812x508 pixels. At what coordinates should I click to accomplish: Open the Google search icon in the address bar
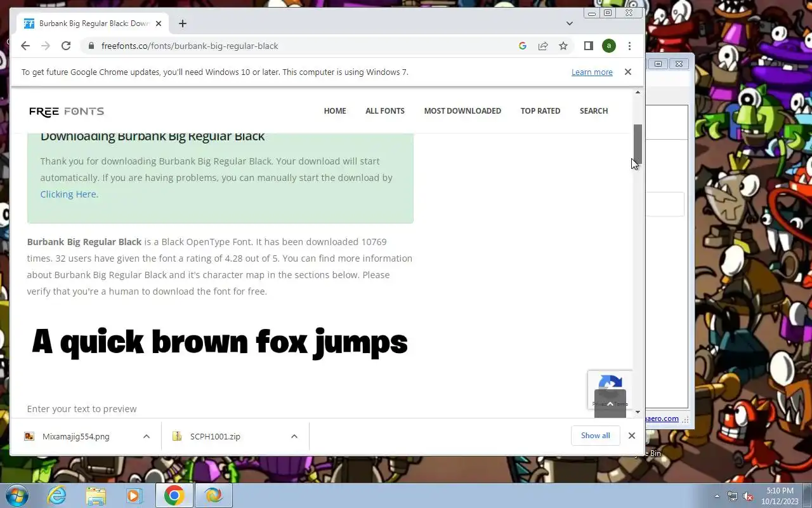523,46
